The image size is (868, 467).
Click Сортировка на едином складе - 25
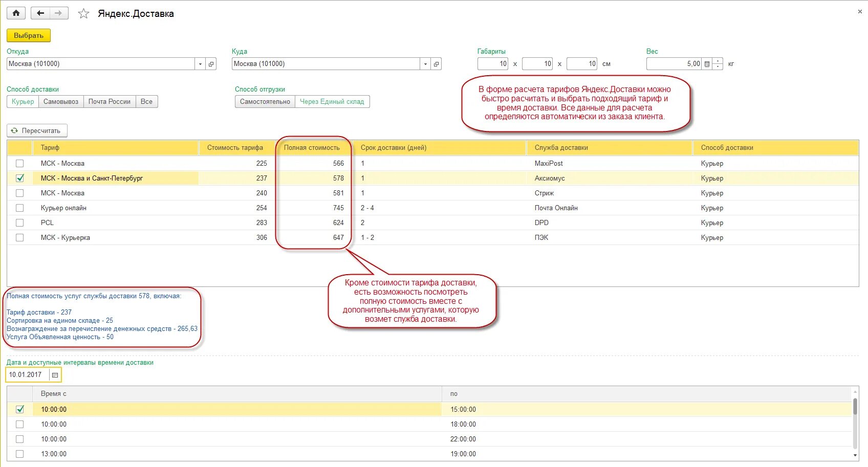point(60,321)
